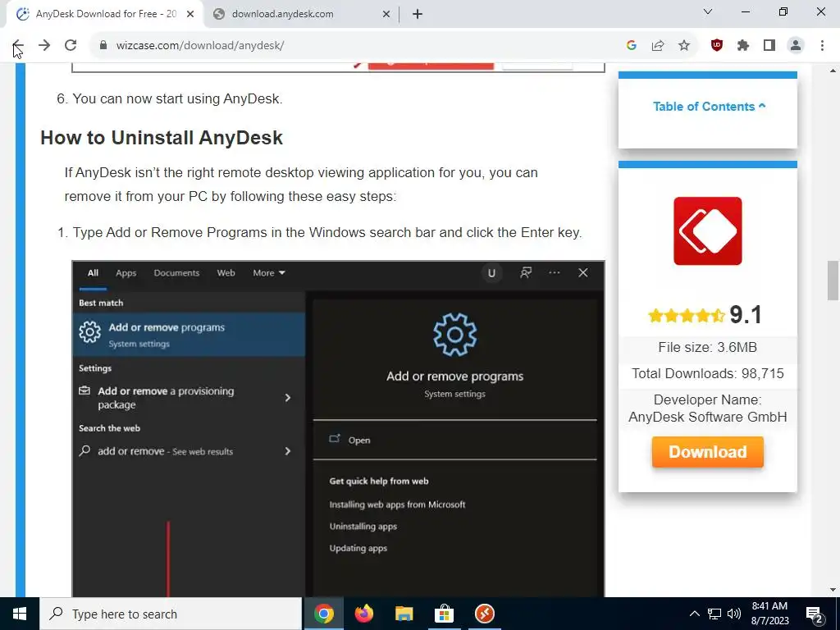Image resolution: width=840 pixels, height=630 pixels.
Task: Open the Windows Start menu
Action: (x=20, y=614)
